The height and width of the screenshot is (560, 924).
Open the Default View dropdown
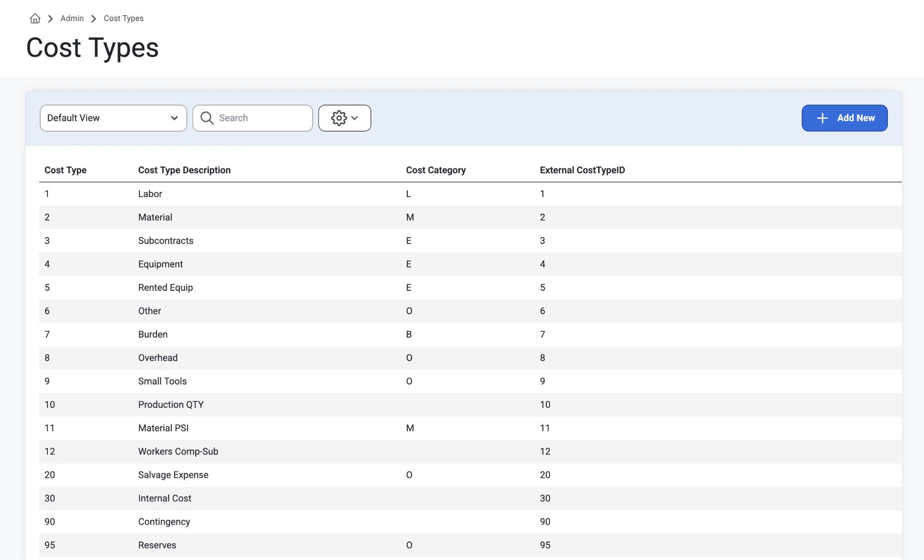click(113, 118)
